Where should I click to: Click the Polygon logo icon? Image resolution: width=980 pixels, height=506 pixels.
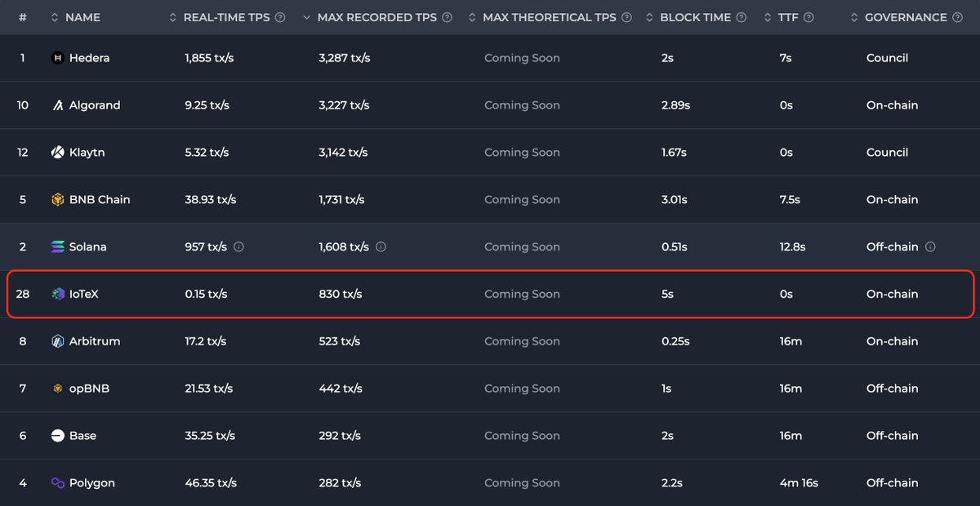tap(57, 483)
